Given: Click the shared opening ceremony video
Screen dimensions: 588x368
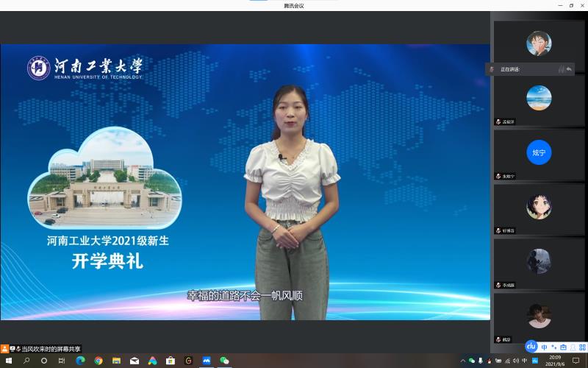Looking at the screenshot, I should (245, 182).
